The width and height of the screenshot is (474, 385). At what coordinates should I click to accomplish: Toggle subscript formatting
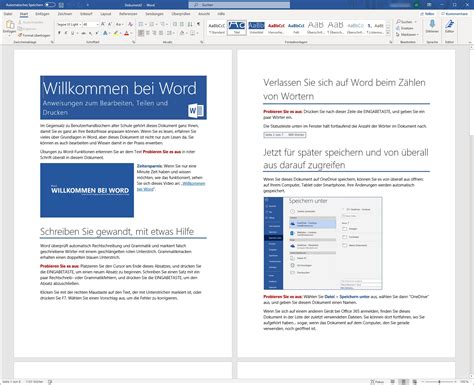tap(90, 33)
